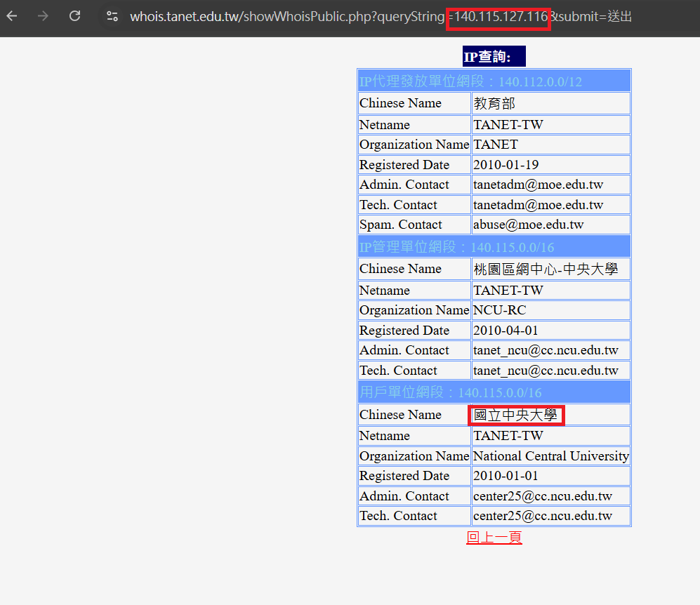Click the whois.tanet.edu.tw address bar URL
The image size is (700, 605).
coord(381,17)
